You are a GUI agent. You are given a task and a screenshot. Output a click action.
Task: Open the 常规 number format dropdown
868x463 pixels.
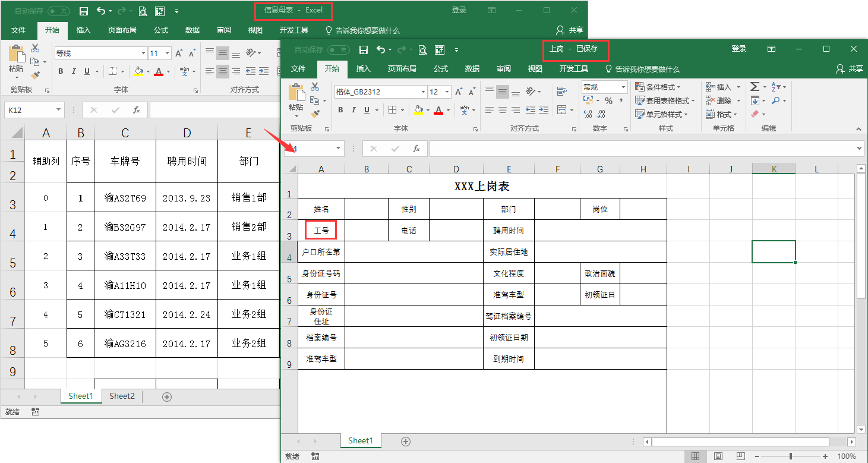tap(623, 87)
